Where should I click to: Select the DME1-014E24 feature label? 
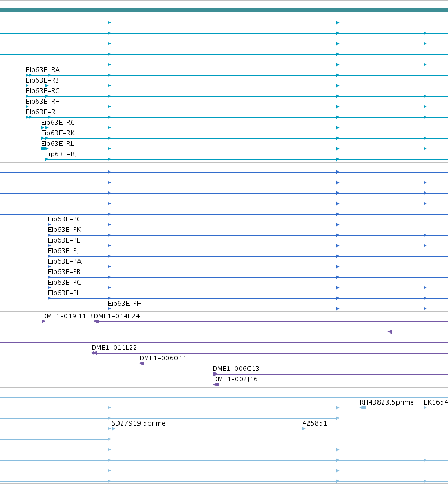(117, 316)
